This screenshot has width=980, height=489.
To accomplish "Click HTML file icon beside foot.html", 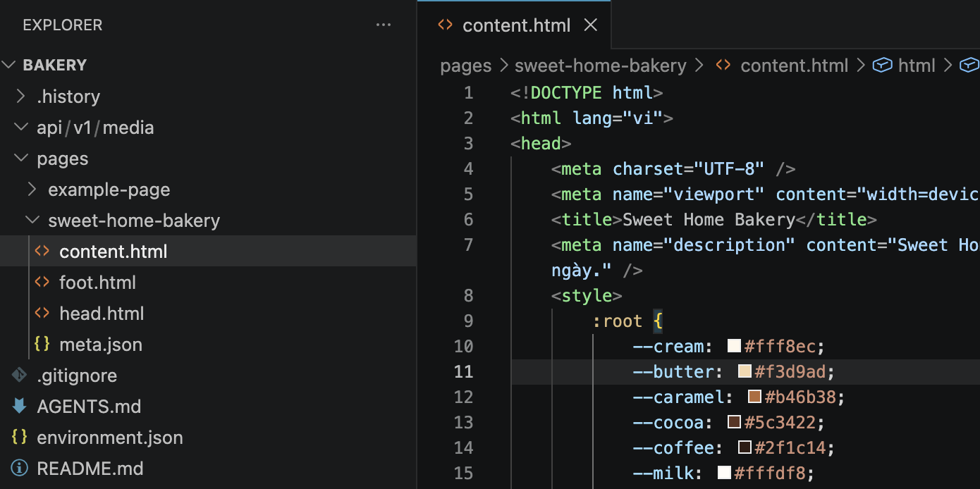I will click(42, 282).
